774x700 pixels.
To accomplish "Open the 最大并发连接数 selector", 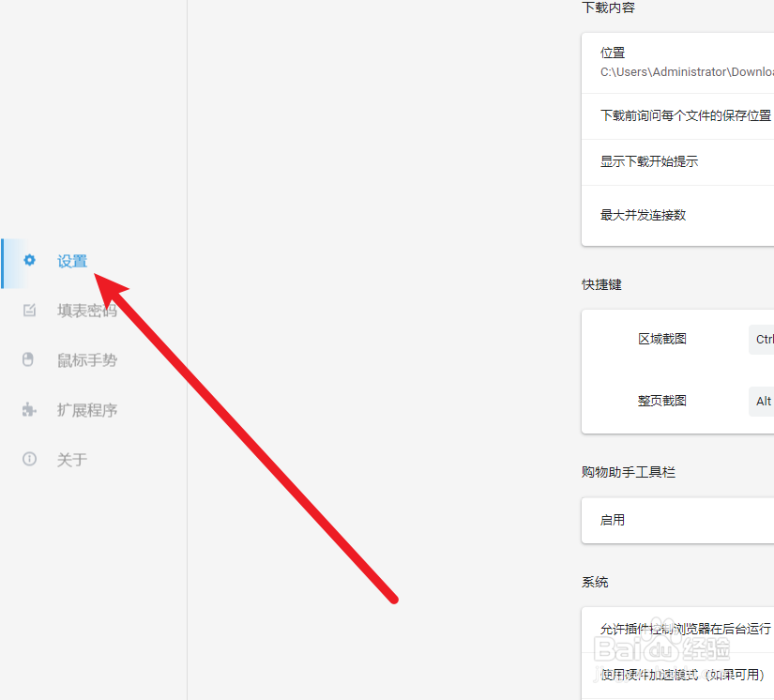I will pyautogui.click(x=642, y=215).
